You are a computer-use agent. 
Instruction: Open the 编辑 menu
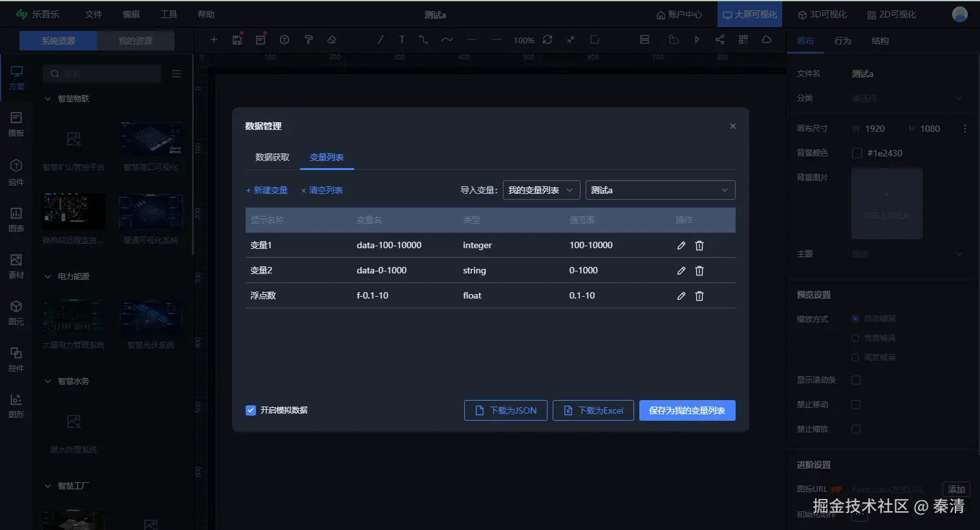tap(131, 14)
